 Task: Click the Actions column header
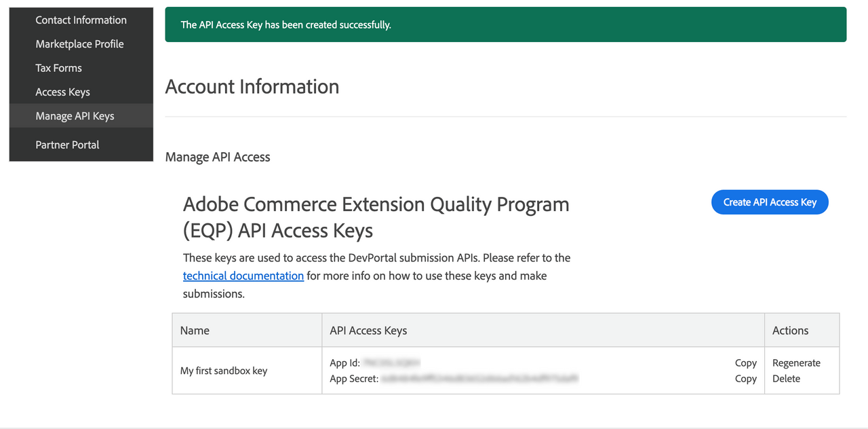791,331
